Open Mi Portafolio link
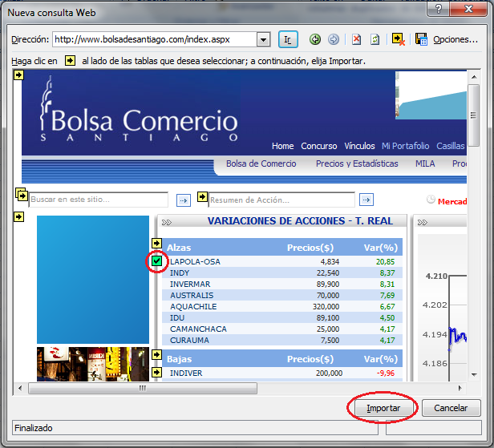 click(x=406, y=146)
